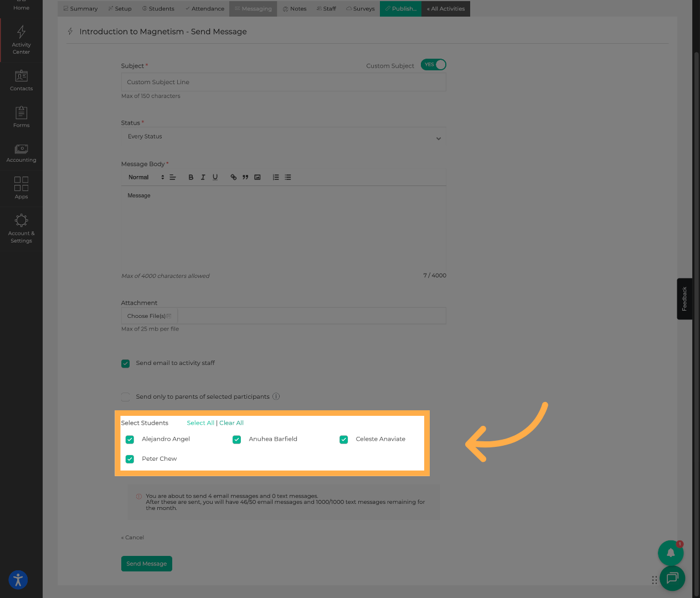Turn off the Custom Subject toggle
700x598 pixels.
coord(433,64)
